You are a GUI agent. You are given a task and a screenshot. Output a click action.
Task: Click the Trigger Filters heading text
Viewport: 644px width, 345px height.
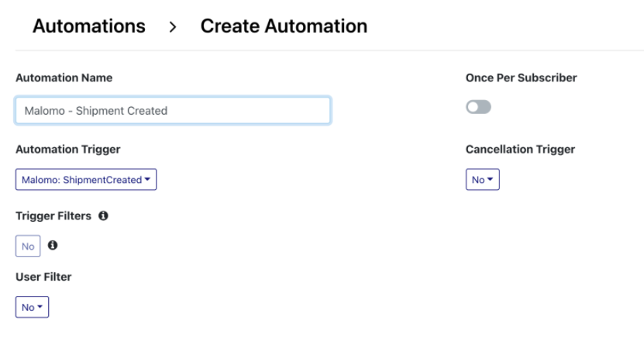[x=53, y=216]
